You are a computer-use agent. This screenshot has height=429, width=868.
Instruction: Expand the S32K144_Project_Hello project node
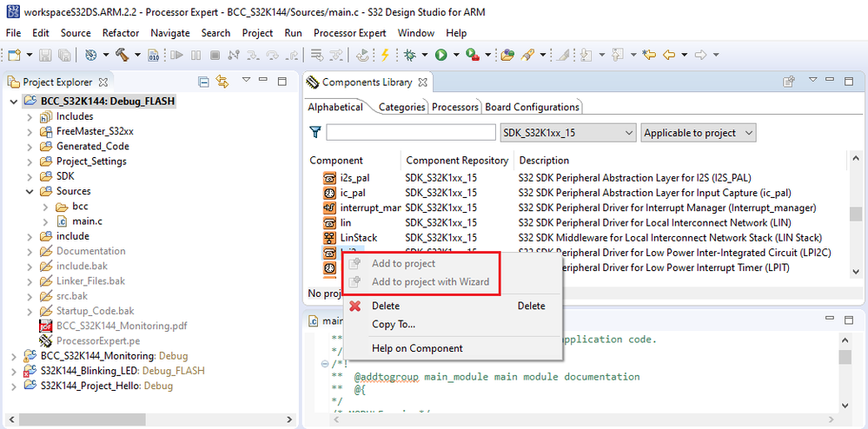14,386
